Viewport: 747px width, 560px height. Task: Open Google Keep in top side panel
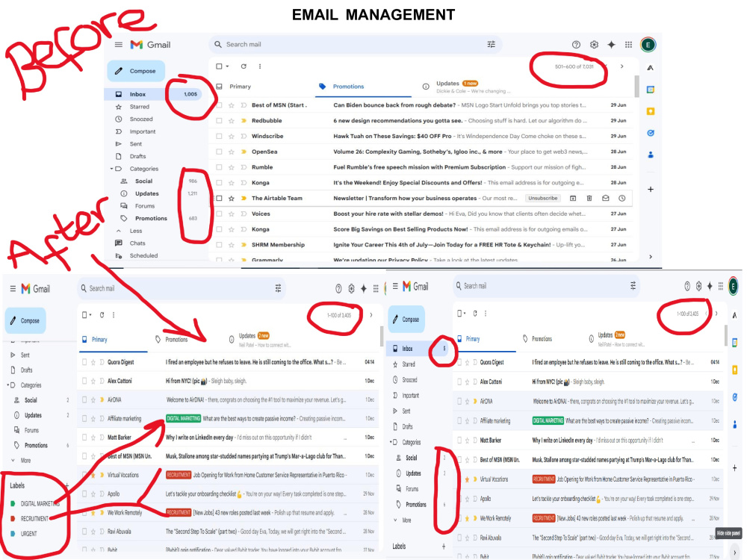[x=651, y=111]
